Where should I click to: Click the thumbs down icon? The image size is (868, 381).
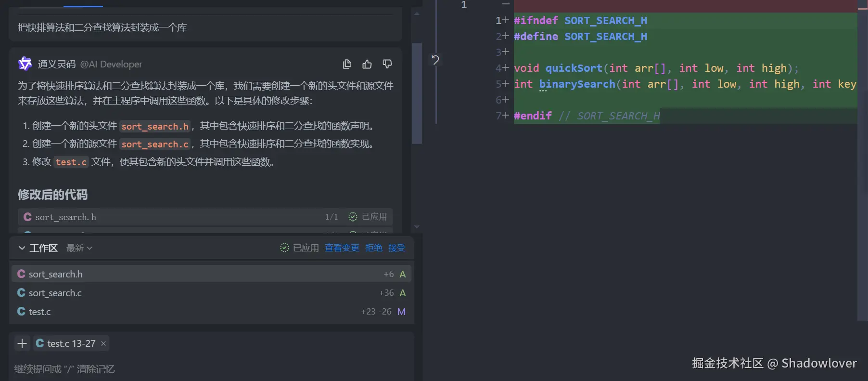tap(387, 64)
